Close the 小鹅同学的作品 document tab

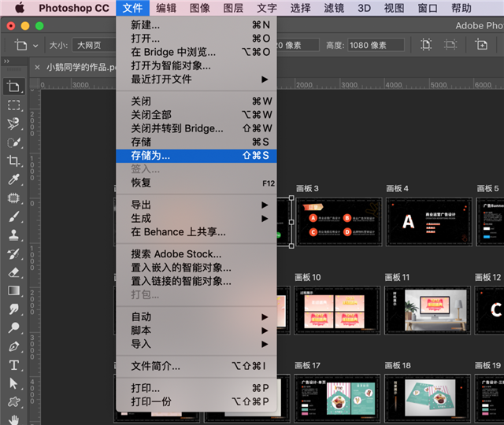pyautogui.click(x=37, y=67)
